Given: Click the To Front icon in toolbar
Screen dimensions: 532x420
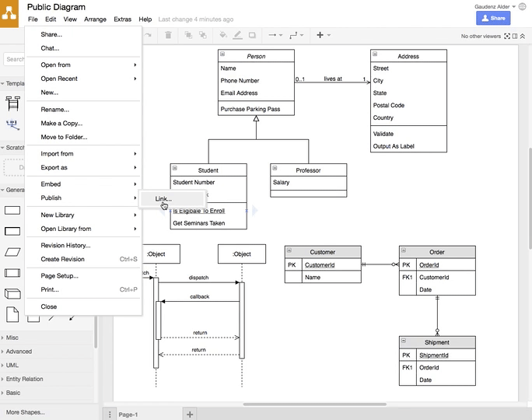Looking at the screenshot, I should (x=188, y=35).
